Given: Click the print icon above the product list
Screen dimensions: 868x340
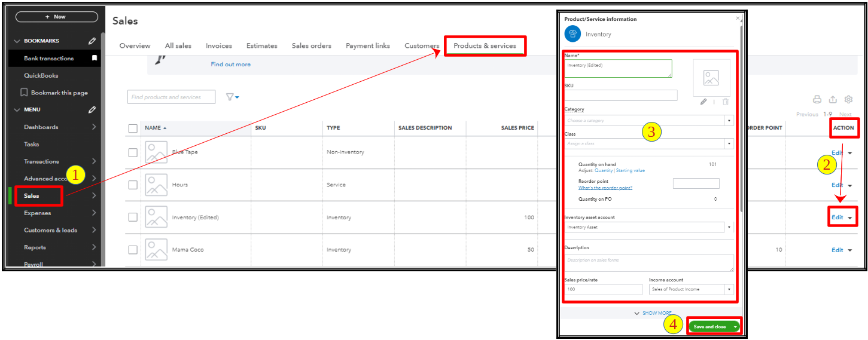Looking at the screenshot, I should 817,100.
